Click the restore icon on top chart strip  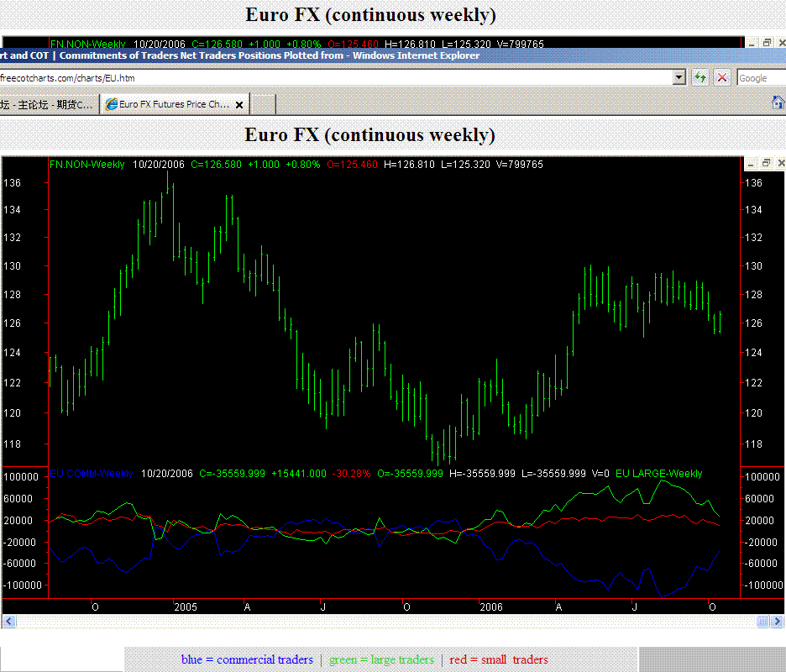pos(767,43)
